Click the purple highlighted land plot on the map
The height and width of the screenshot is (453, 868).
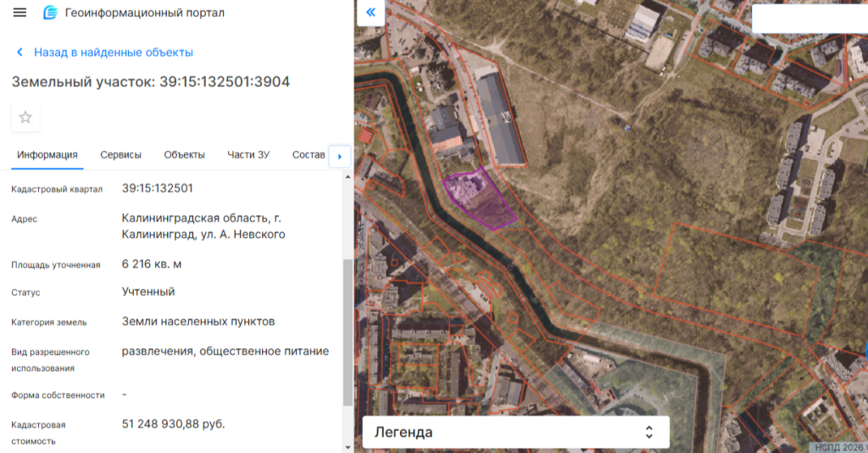pyautogui.click(x=479, y=199)
